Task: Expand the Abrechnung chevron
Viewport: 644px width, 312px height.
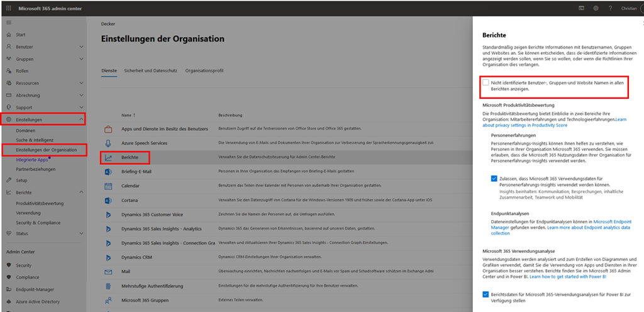Action: pos(81,95)
